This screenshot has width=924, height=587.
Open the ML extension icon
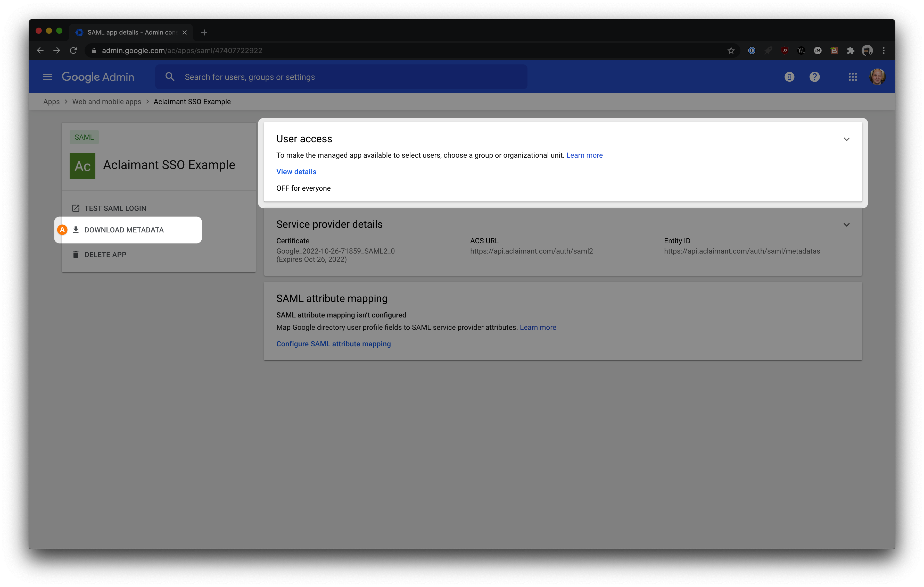click(801, 51)
